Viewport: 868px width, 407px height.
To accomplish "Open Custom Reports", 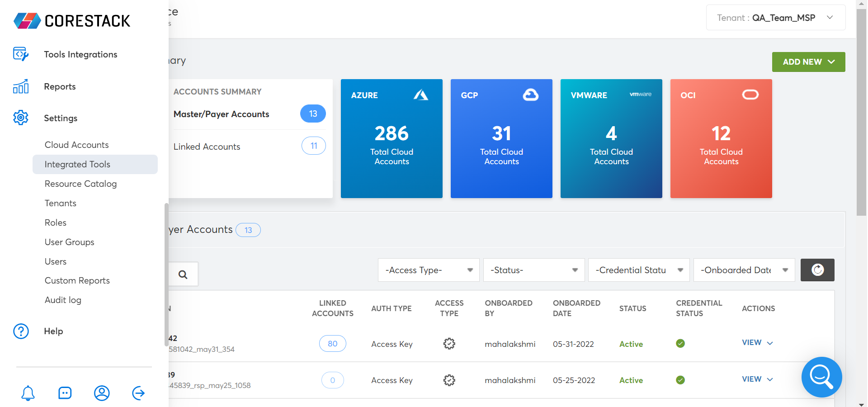I will 77,280.
